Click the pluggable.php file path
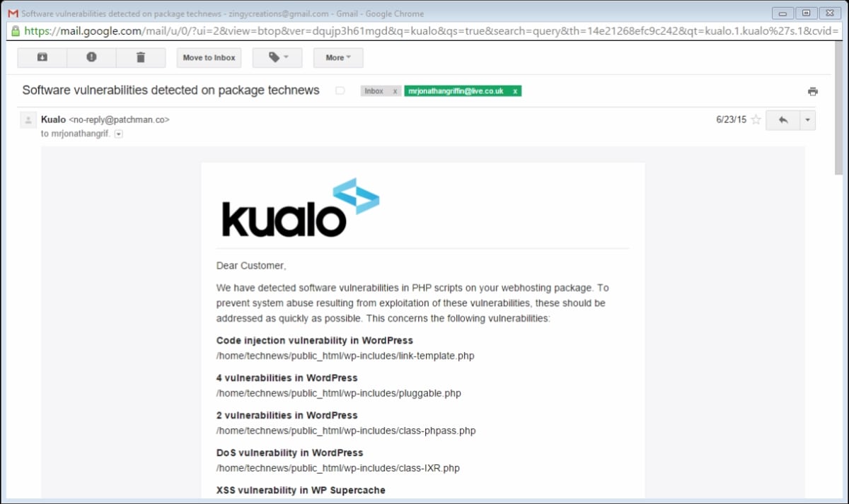The height and width of the screenshot is (504, 849). [339, 393]
